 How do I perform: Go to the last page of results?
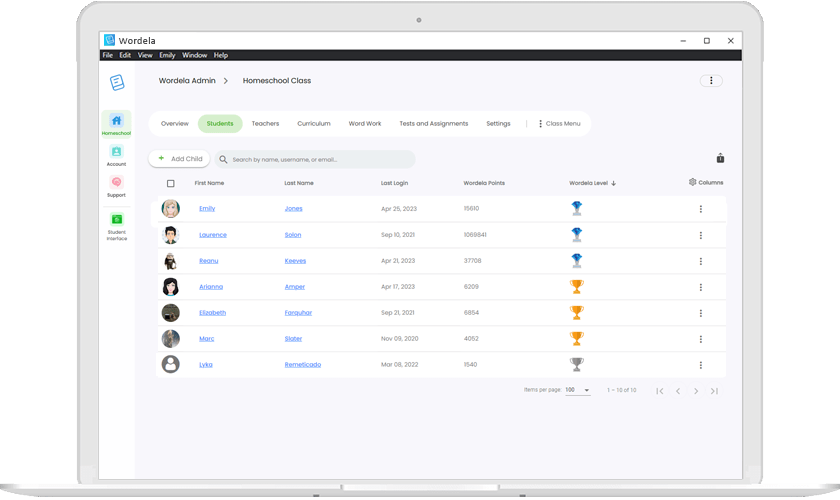click(x=714, y=391)
